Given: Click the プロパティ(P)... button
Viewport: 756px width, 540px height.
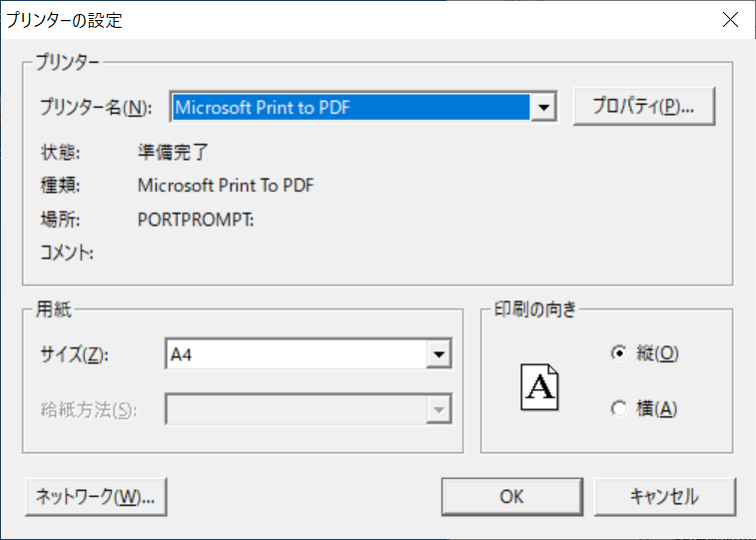Looking at the screenshot, I should point(644,107).
